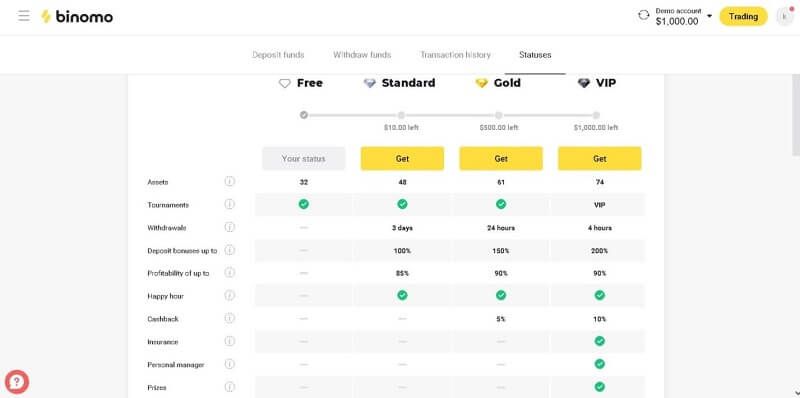Click the VIP status diamond icon
Image resolution: width=800 pixels, height=398 pixels.
click(584, 83)
